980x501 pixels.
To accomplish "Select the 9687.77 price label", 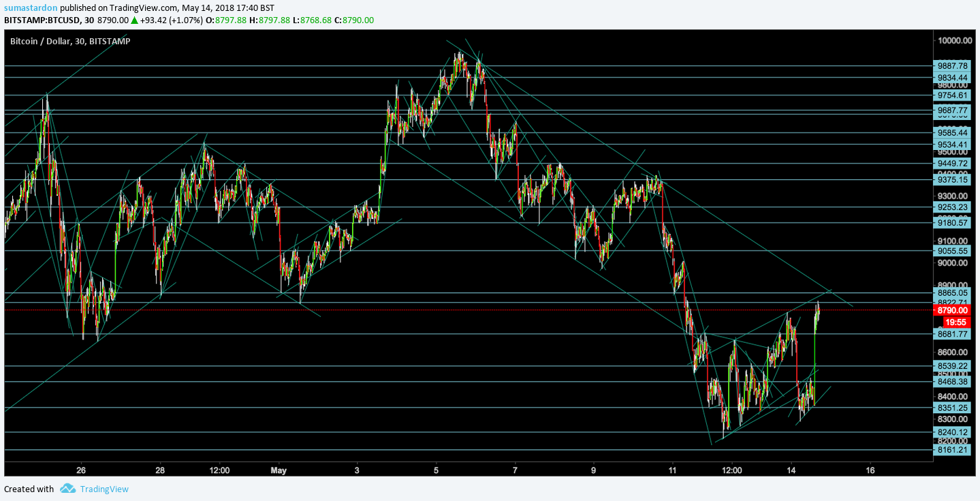I will (x=952, y=110).
